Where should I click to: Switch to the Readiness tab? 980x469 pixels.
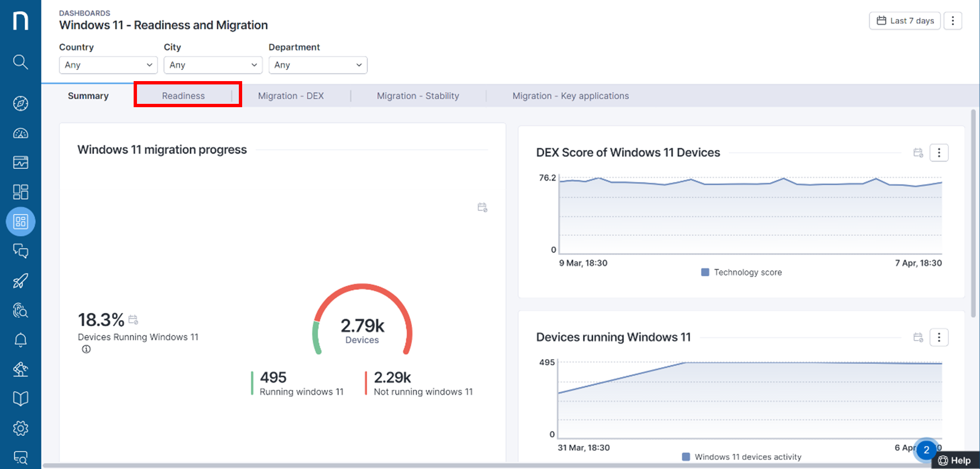pos(183,96)
